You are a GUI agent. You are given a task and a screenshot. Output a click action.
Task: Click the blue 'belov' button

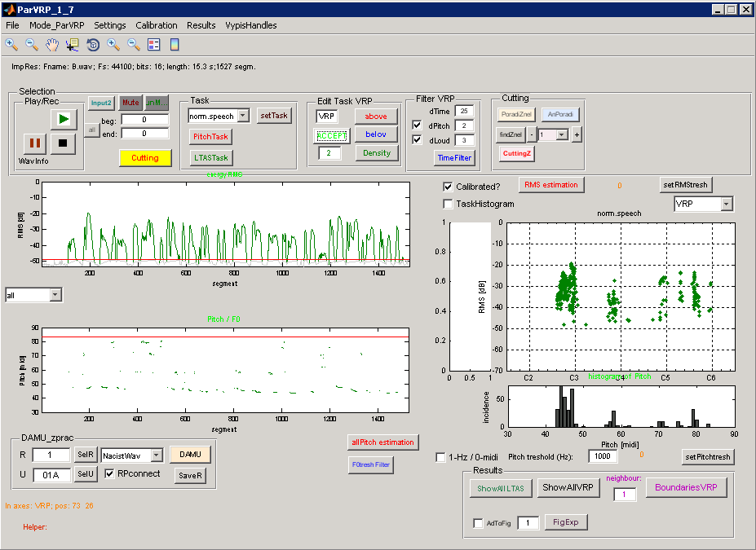point(376,134)
